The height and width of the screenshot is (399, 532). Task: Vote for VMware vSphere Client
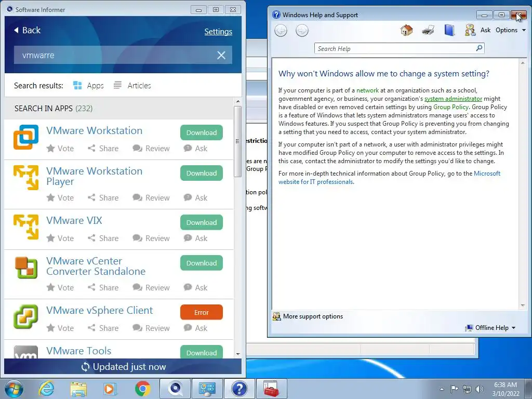pyautogui.click(x=60, y=328)
